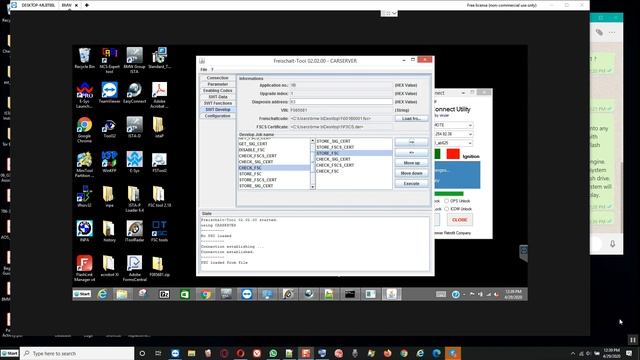Launch the INPA desktop shortcut
Screen dimensions: 640x360
tap(84, 231)
